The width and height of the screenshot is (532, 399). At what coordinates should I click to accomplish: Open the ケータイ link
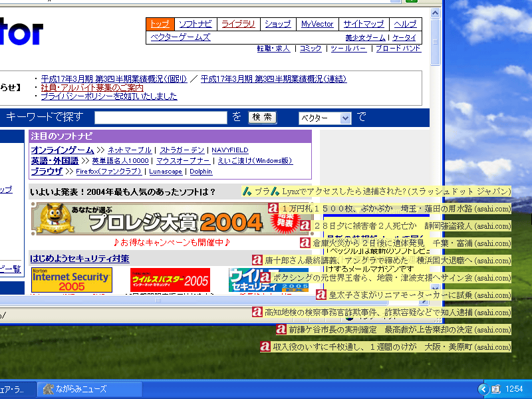coord(404,38)
